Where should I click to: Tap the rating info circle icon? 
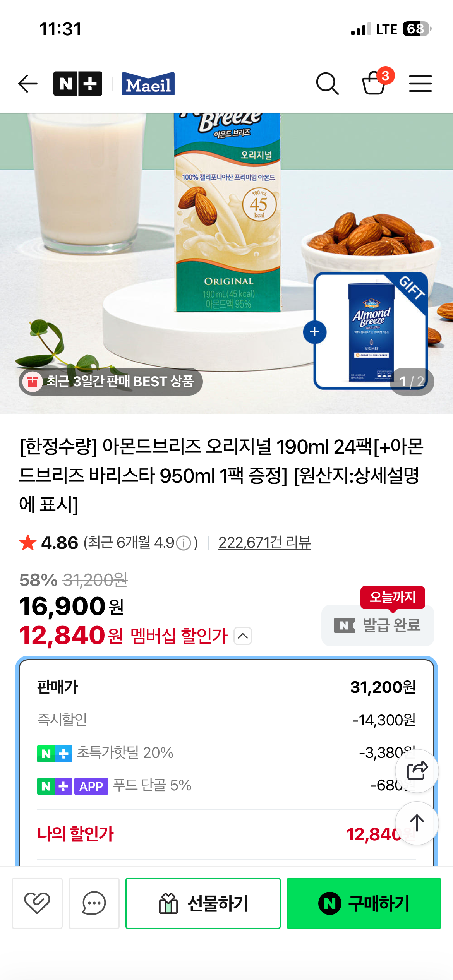click(x=184, y=543)
